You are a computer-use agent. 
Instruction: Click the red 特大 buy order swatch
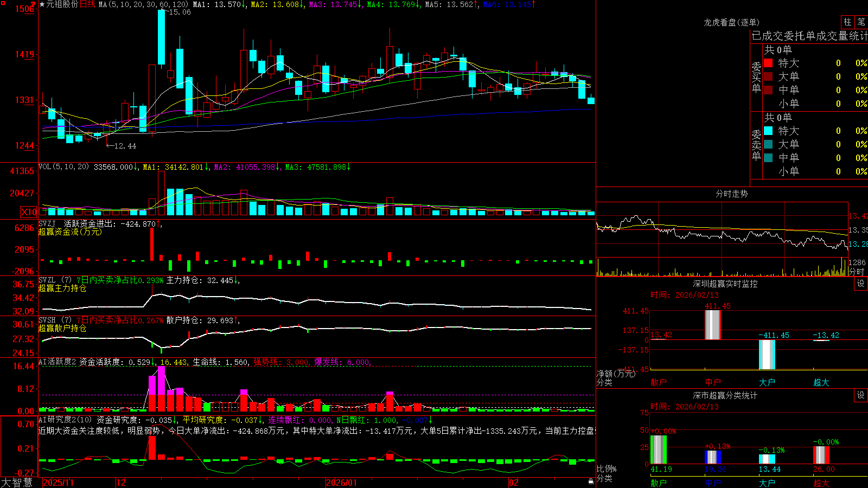(768, 63)
